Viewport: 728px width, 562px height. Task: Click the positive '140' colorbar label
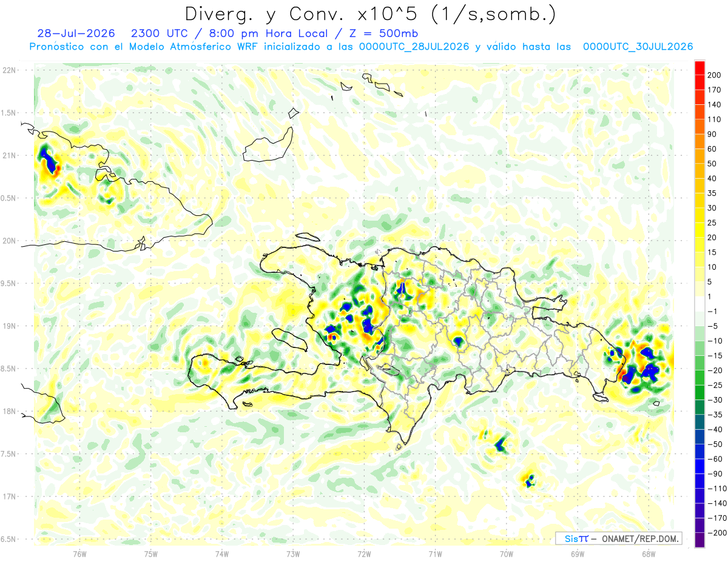tap(715, 104)
